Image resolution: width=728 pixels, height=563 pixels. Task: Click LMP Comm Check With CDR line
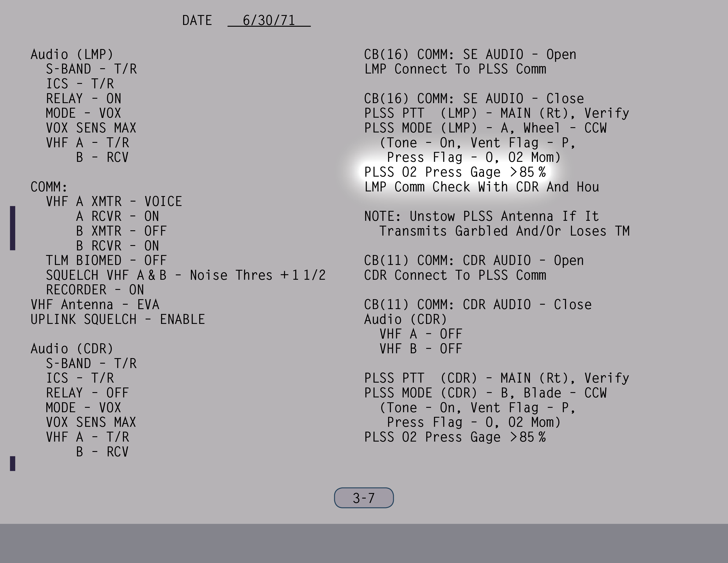tap(481, 187)
